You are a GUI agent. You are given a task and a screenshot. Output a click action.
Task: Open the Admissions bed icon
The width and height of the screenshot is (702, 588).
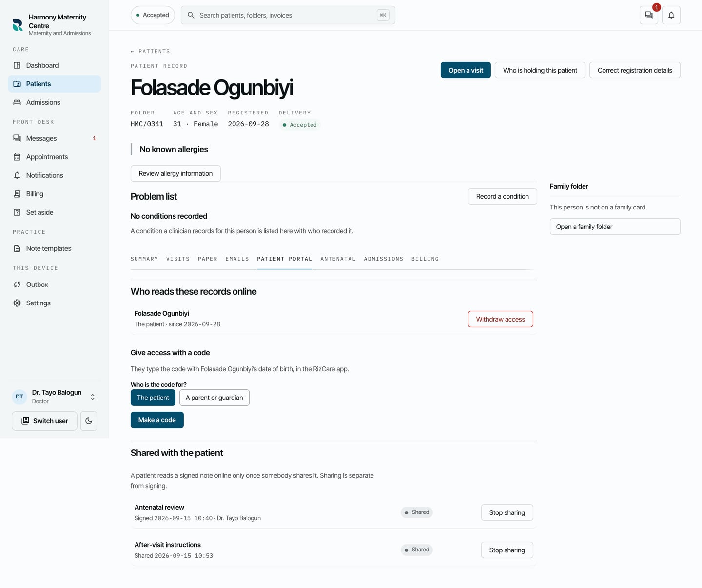[x=17, y=102]
